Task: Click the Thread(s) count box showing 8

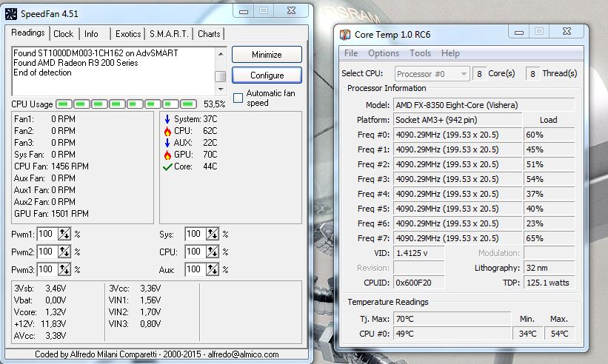Action: pos(532,73)
